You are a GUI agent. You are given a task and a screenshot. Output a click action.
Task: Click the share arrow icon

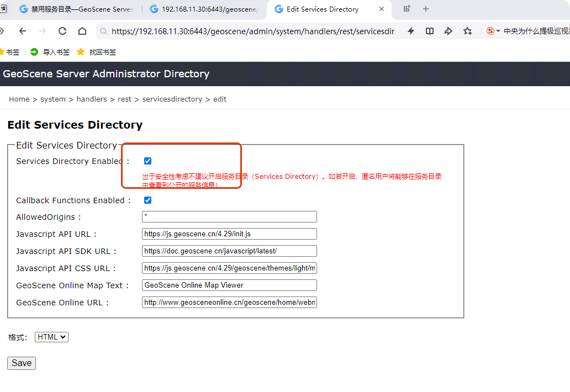click(x=448, y=31)
